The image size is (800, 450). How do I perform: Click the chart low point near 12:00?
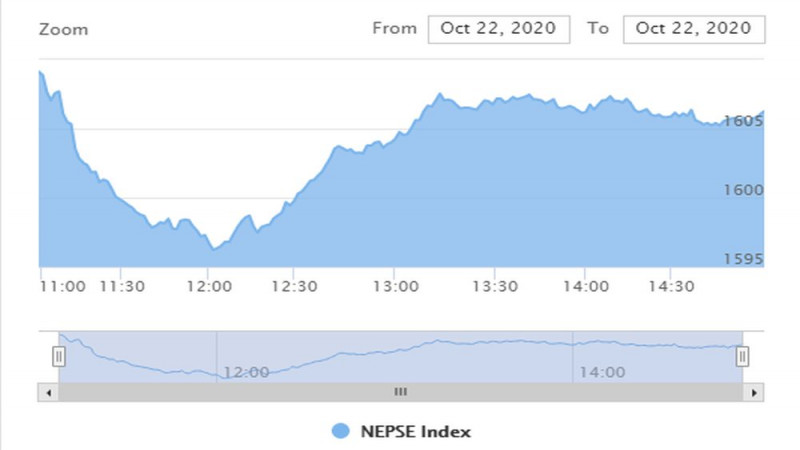[214, 249]
